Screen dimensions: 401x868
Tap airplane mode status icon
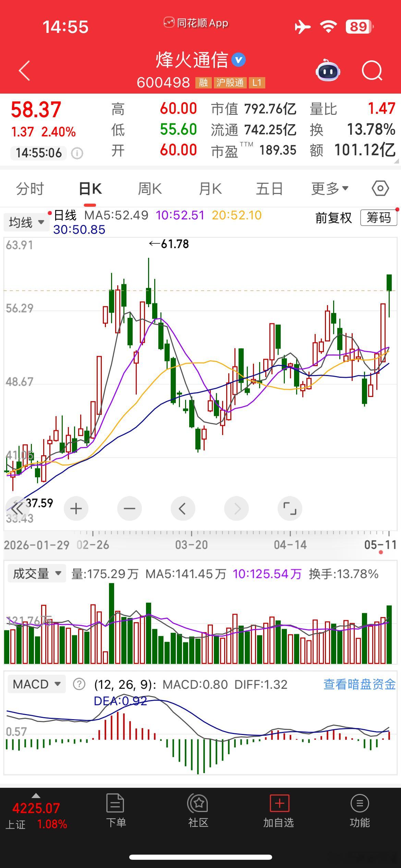point(302,26)
